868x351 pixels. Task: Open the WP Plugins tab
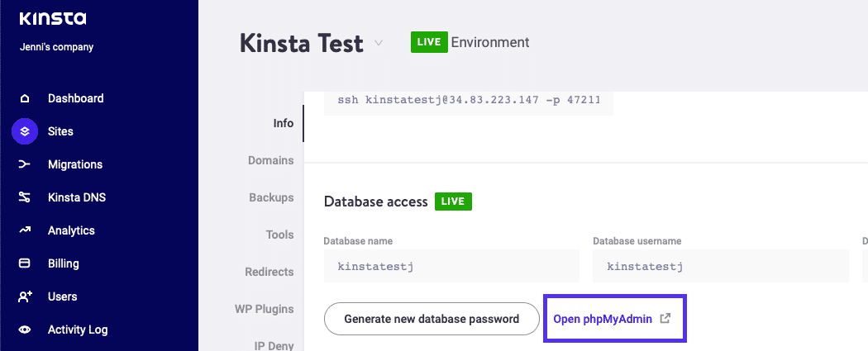click(x=265, y=309)
